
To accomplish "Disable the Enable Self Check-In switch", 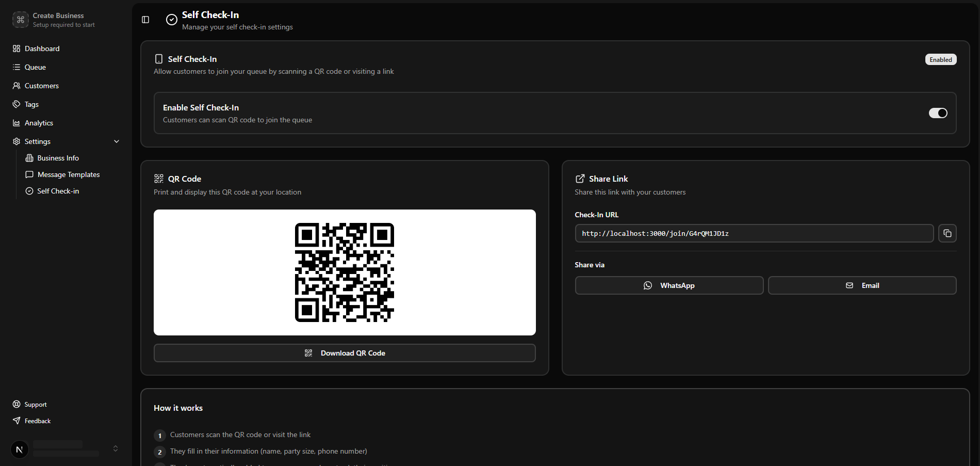I will [938, 113].
